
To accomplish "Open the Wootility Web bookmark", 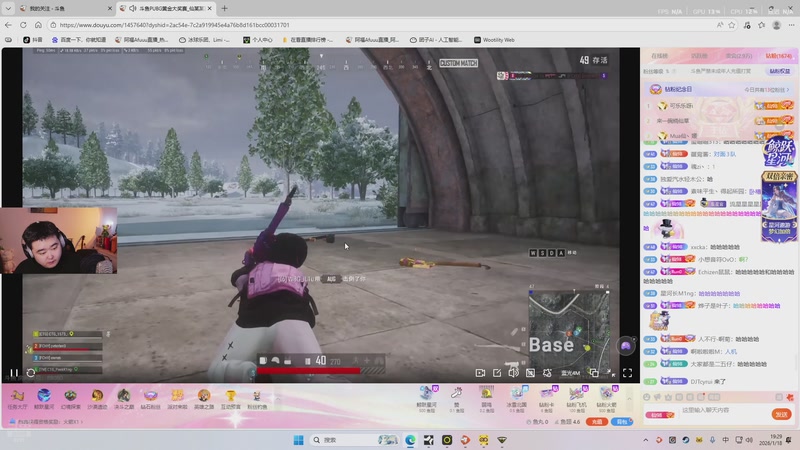I will coord(494,40).
